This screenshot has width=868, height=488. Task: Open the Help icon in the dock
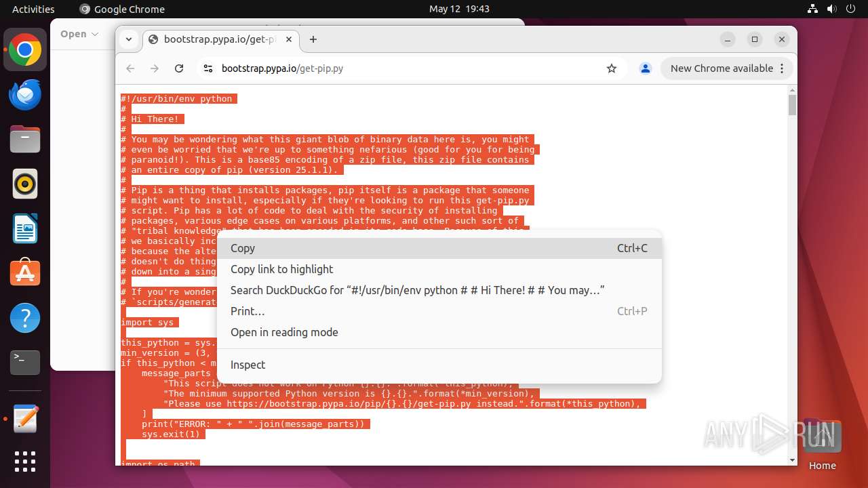25,319
